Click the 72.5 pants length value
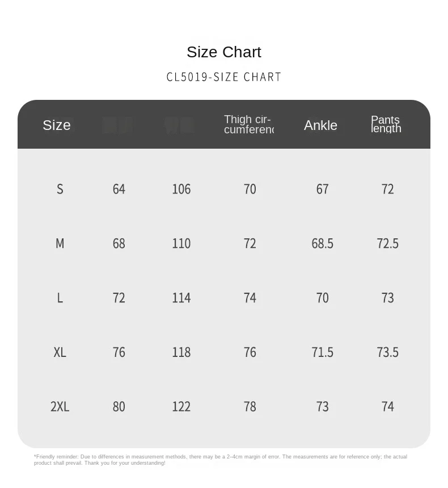448x488 pixels. click(x=388, y=243)
